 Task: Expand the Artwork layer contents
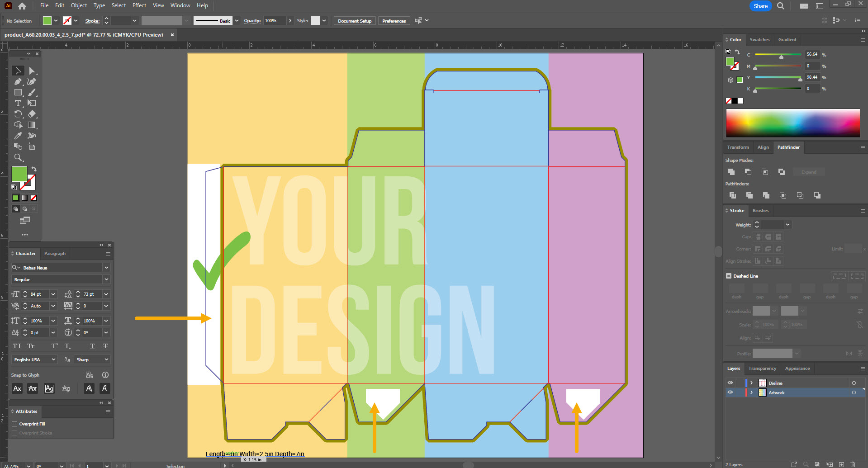[x=752, y=392]
